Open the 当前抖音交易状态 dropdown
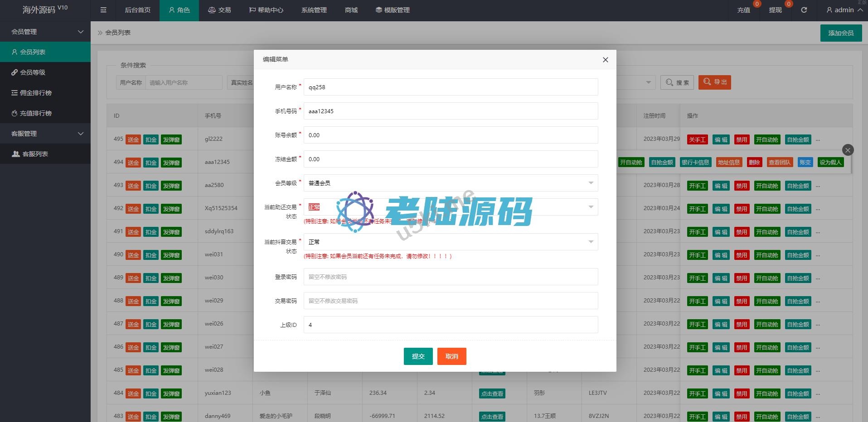Image resolution: width=868 pixels, height=422 pixels. point(451,242)
